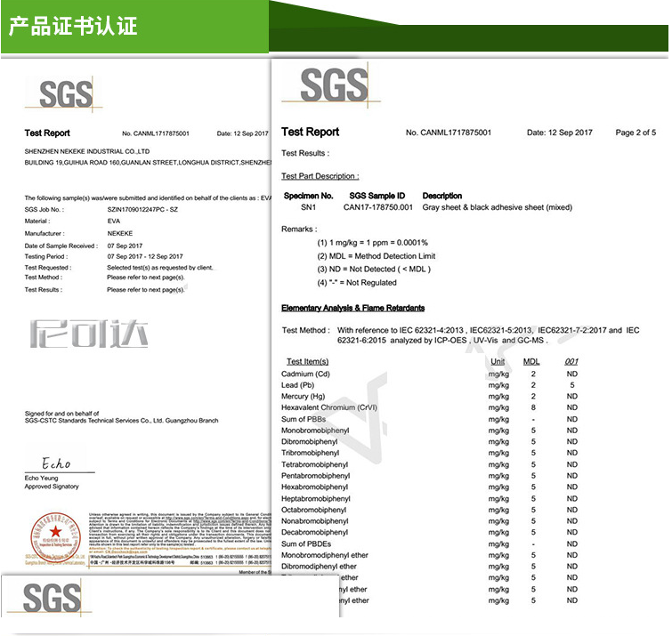Click specimen number 'SN1'
Screen dimensions: 672x636
point(309,207)
